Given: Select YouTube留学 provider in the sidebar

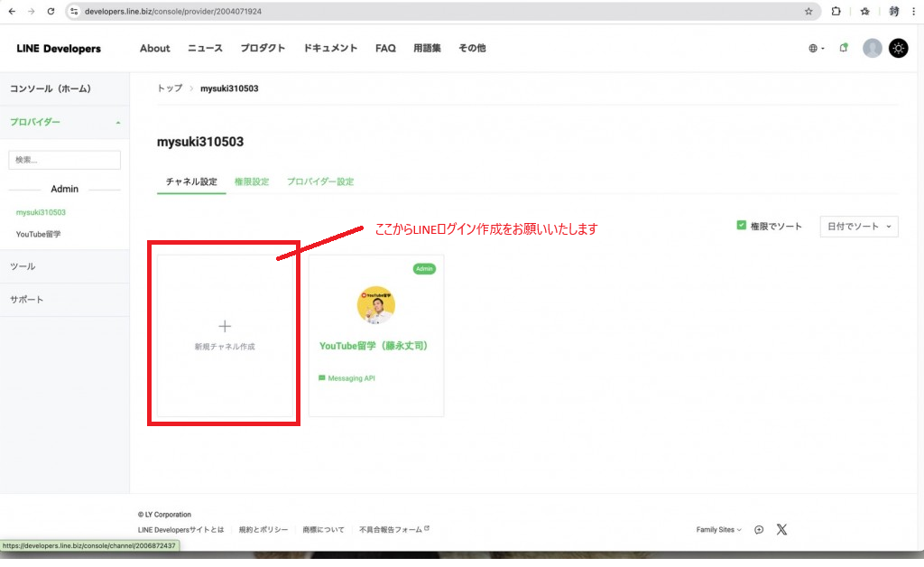Looking at the screenshot, I should [x=38, y=234].
